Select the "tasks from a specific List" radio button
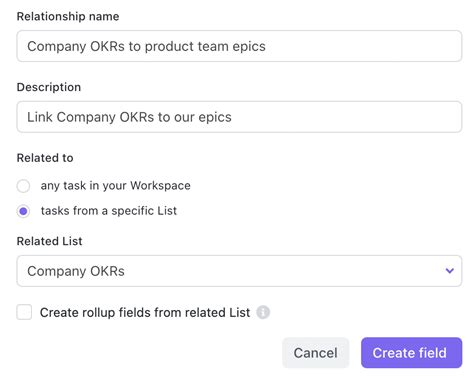The image size is (474, 376). pos(23,211)
